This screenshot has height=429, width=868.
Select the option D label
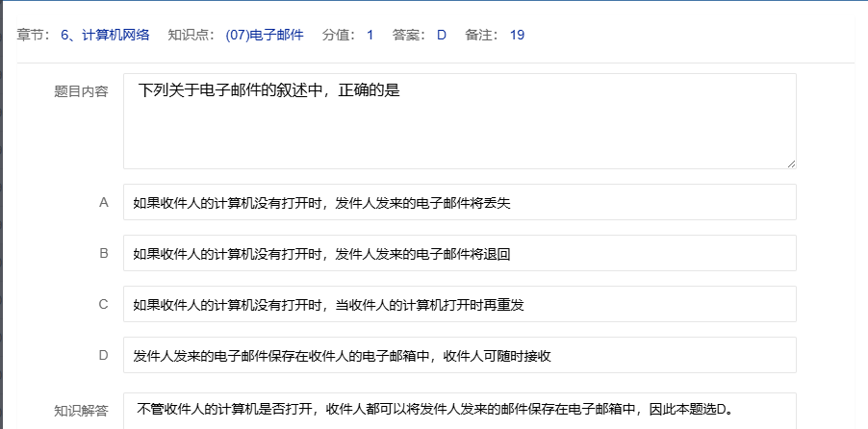click(x=103, y=356)
